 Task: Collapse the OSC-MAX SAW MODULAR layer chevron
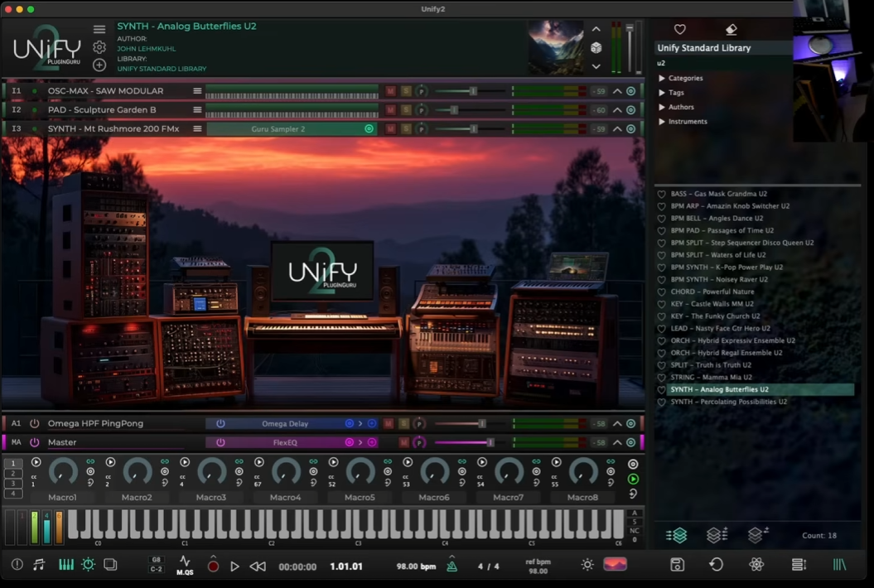(617, 91)
